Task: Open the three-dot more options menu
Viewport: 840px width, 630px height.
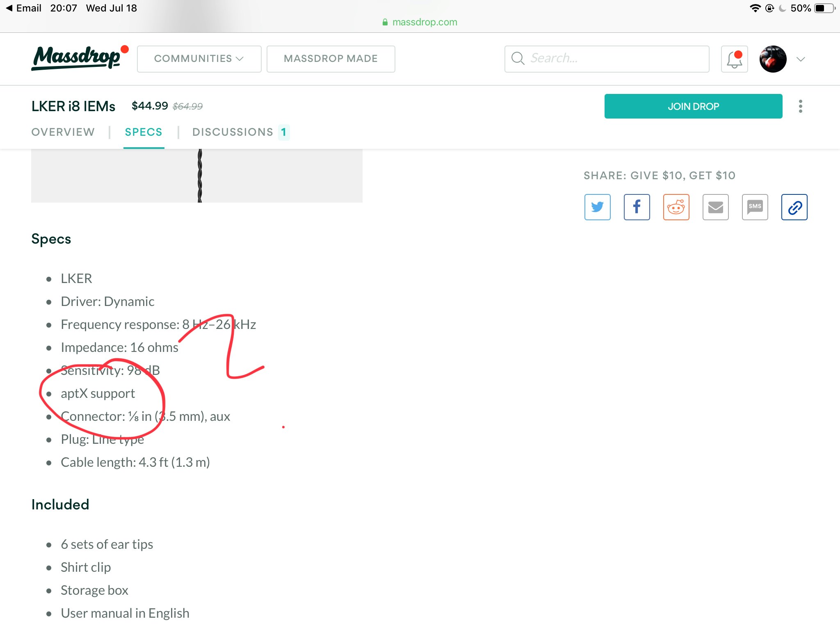Action: [800, 106]
